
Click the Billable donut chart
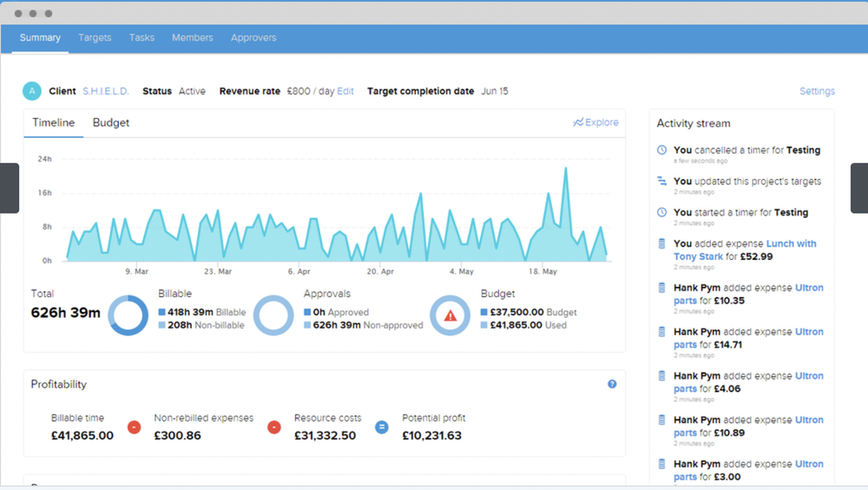coord(128,315)
